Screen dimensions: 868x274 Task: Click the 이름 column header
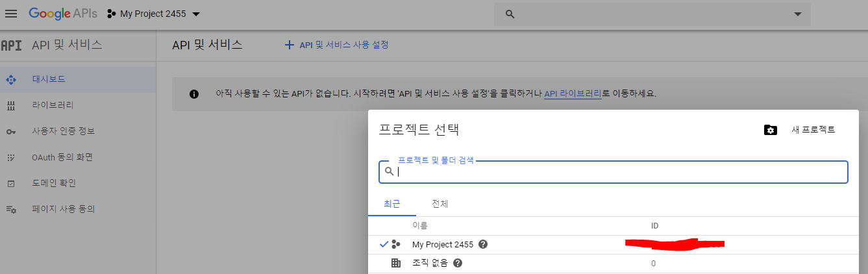click(x=419, y=226)
